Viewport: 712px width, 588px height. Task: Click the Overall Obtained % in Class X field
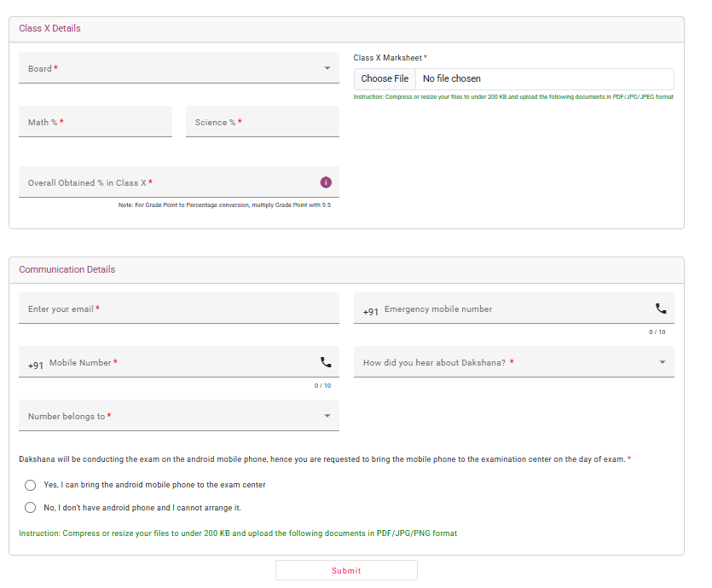point(179,182)
